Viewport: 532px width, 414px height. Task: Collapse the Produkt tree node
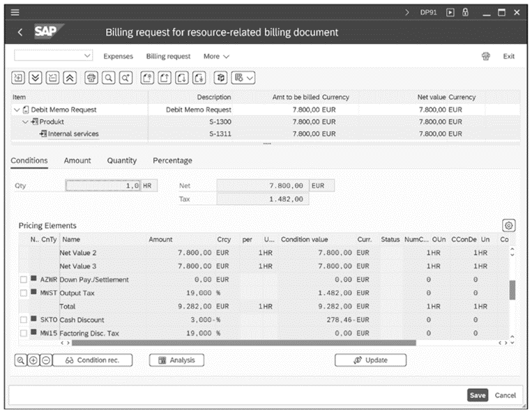tap(25, 122)
